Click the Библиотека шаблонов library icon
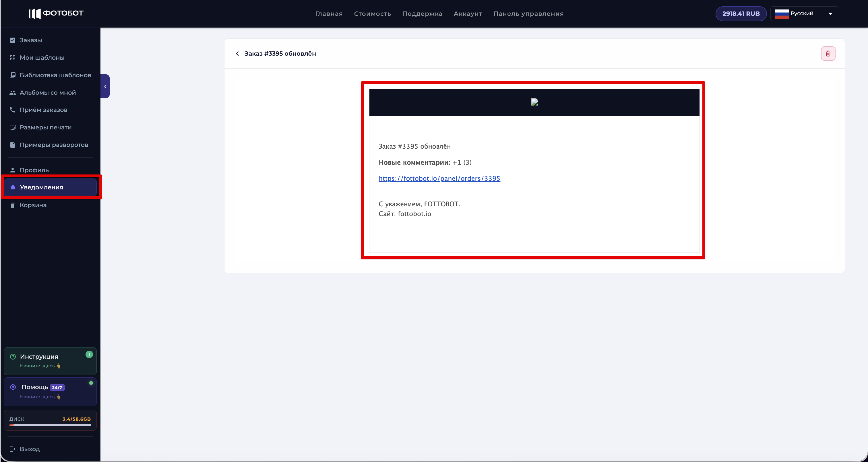The height and width of the screenshot is (462, 868). pos(13,75)
